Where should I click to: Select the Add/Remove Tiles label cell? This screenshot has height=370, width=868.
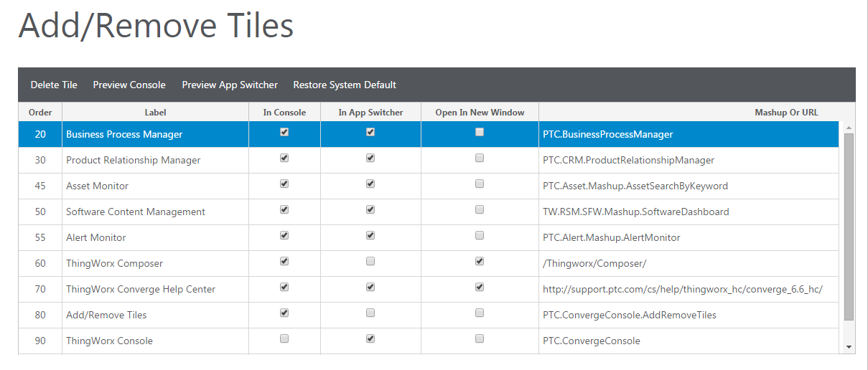[155, 315]
